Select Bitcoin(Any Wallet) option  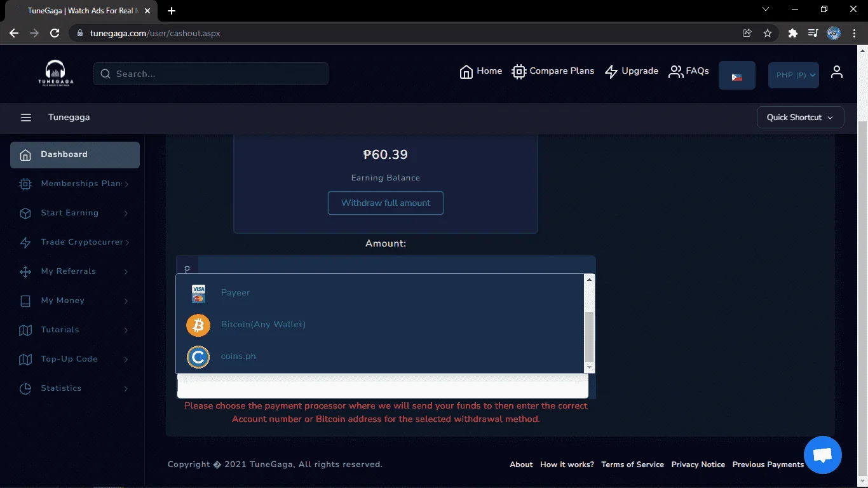pos(380,325)
